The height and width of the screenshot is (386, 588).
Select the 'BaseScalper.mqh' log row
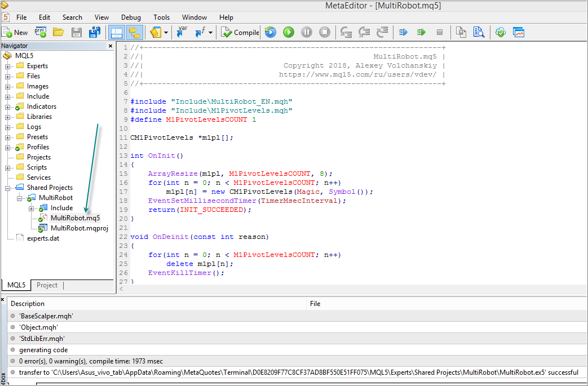tap(297, 316)
